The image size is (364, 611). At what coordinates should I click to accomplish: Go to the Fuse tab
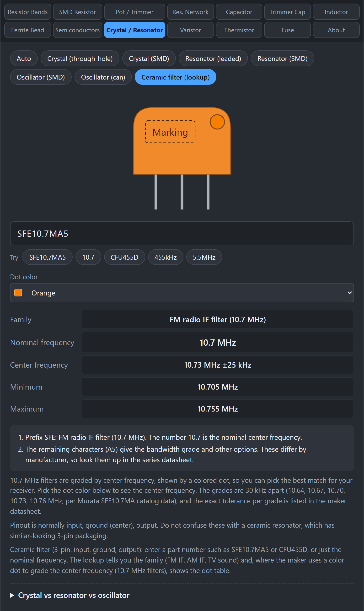(288, 30)
